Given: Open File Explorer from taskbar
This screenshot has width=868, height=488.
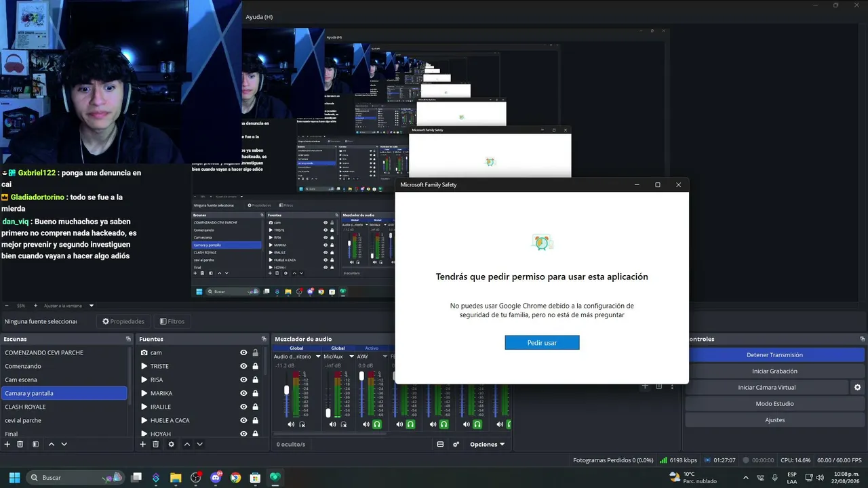Looking at the screenshot, I should [x=176, y=477].
